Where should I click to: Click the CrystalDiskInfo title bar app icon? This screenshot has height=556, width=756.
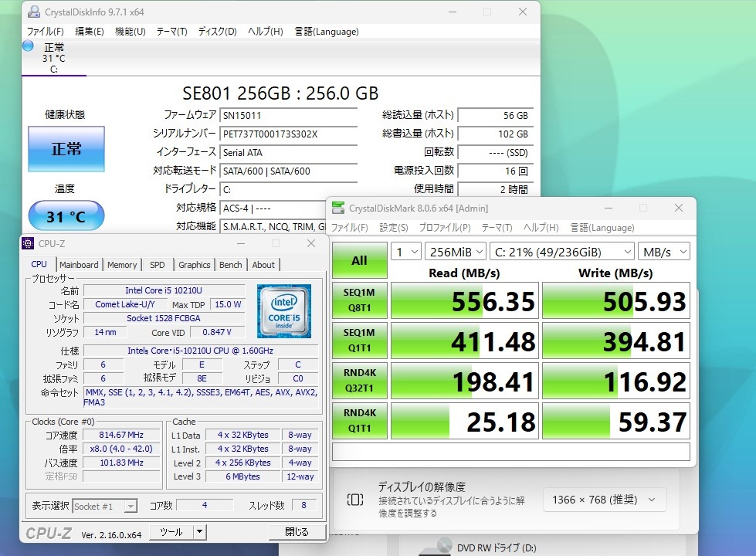click(x=33, y=12)
